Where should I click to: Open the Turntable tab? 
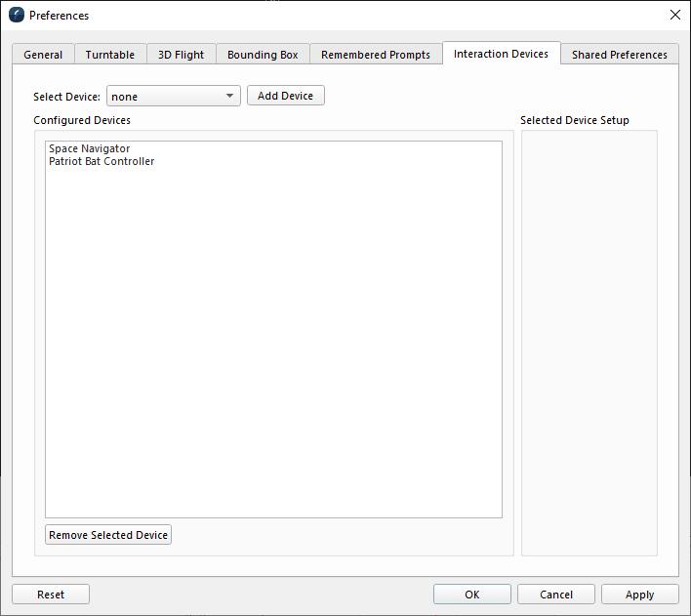point(110,55)
